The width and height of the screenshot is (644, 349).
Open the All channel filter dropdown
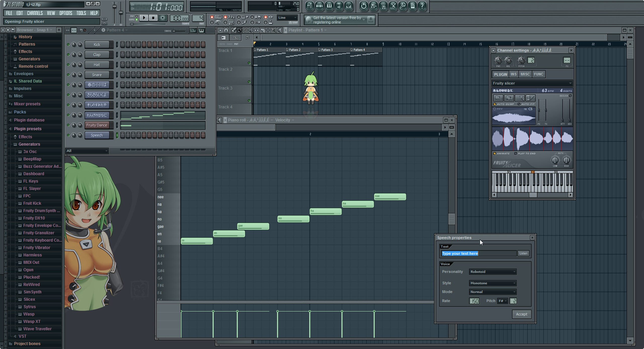(87, 151)
